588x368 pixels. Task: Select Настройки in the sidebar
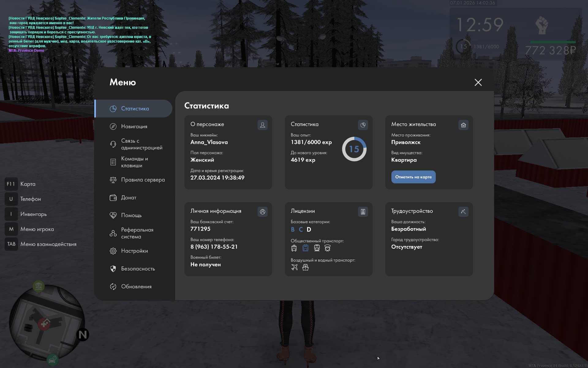click(x=134, y=251)
